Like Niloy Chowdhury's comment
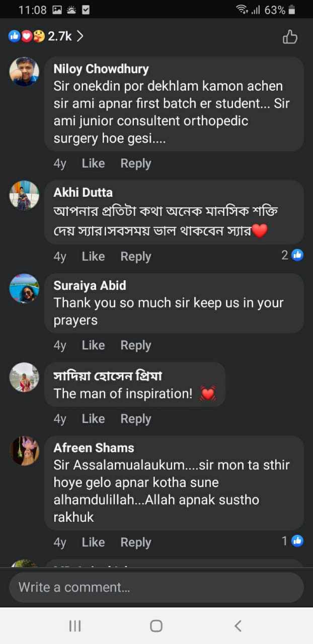Screen dimensions: 313x644 [x=93, y=164]
